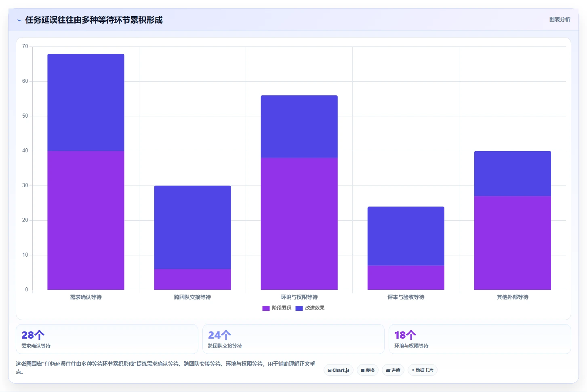The height and width of the screenshot is (392, 587).
Task: Select the 表格 tag
Action: pos(368,370)
